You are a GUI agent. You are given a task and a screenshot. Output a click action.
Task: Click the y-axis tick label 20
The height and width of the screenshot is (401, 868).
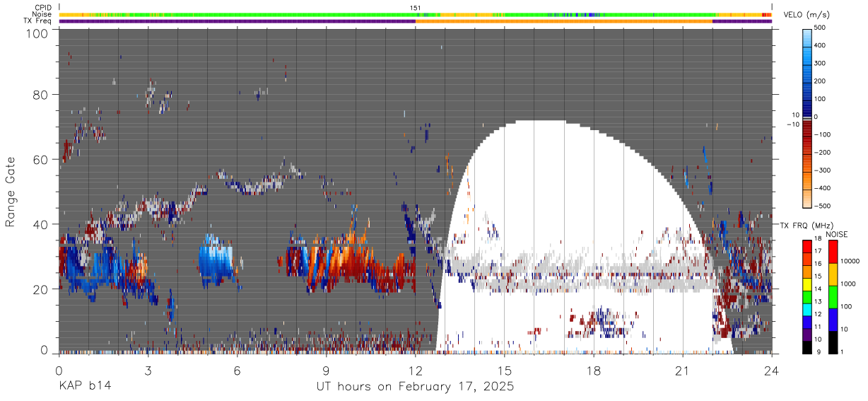[x=41, y=289]
